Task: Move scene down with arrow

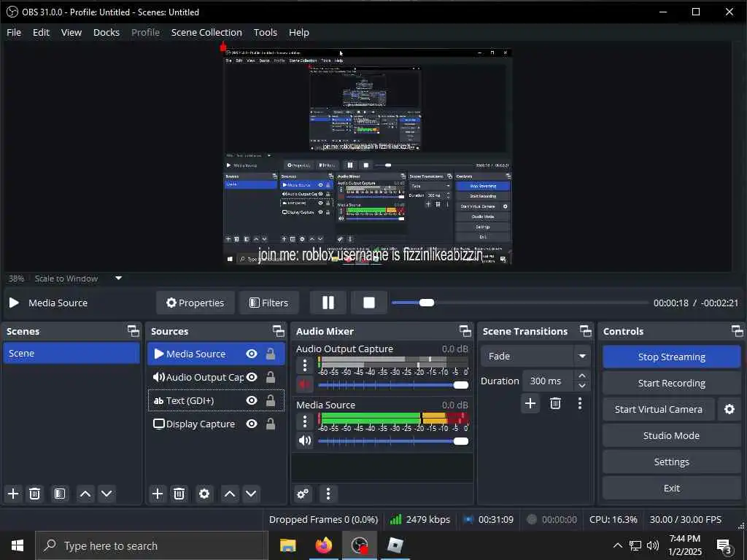Action: tap(107, 494)
